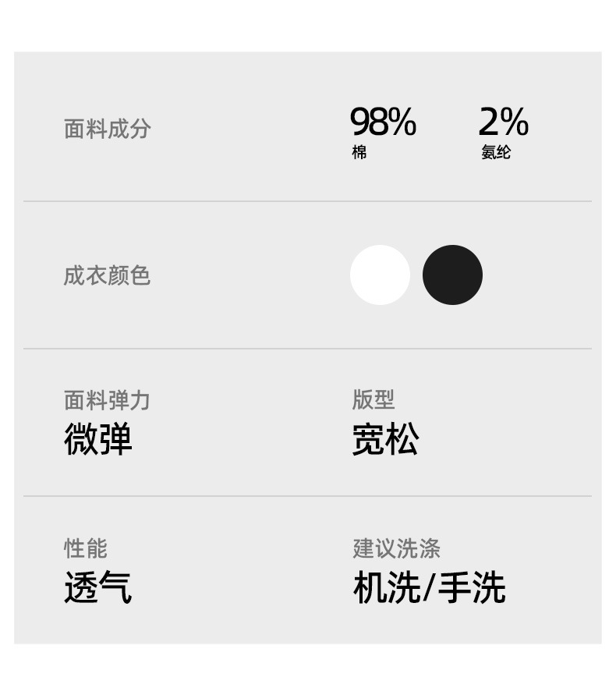Click the 性能 heading
This screenshot has height=695, width=616.
click(85, 548)
